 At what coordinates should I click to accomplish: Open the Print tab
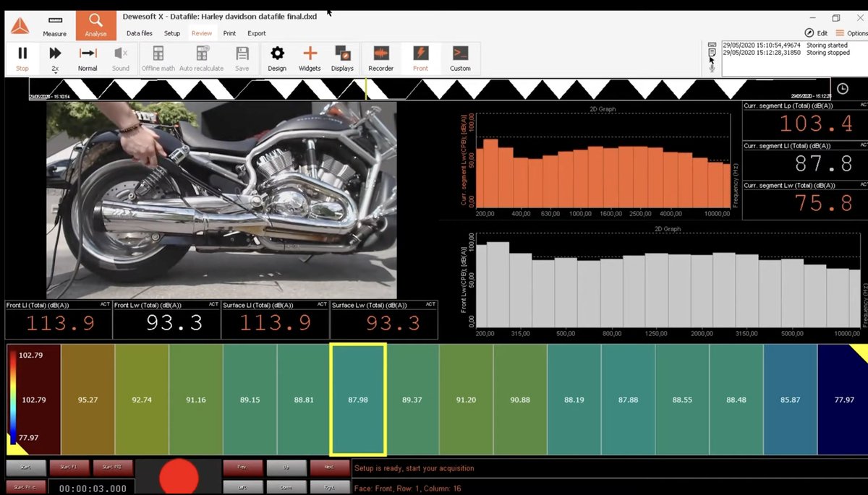(x=229, y=33)
